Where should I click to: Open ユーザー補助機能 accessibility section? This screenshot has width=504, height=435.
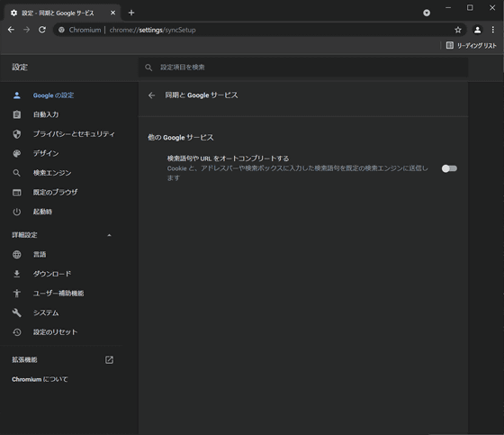pyautogui.click(x=58, y=293)
